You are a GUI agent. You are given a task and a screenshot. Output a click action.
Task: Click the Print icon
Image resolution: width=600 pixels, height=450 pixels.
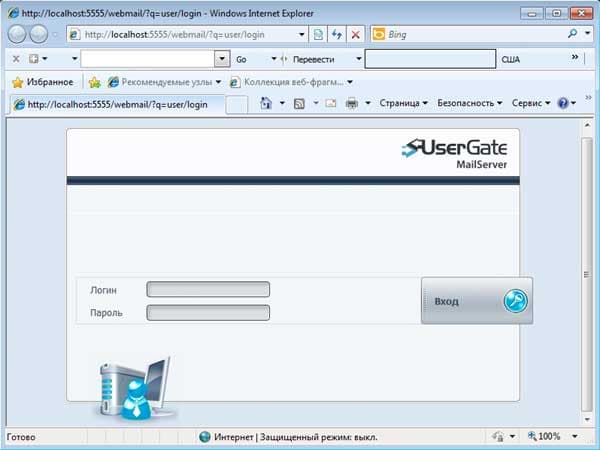[351, 103]
